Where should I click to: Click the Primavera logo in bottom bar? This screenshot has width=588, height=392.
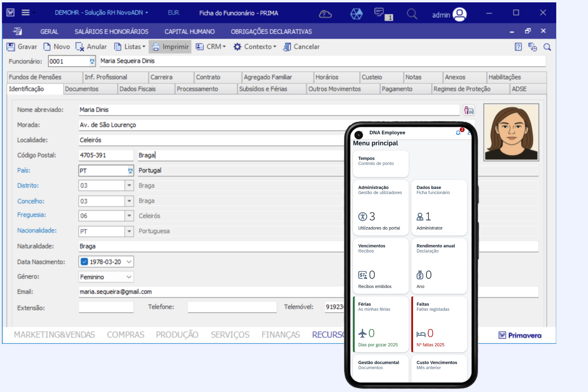point(520,335)
